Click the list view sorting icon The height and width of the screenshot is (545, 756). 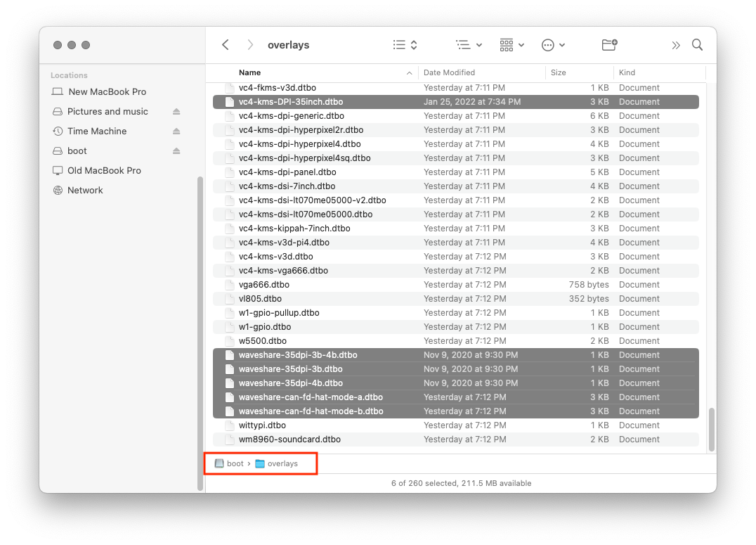click(x=404, y=44)
